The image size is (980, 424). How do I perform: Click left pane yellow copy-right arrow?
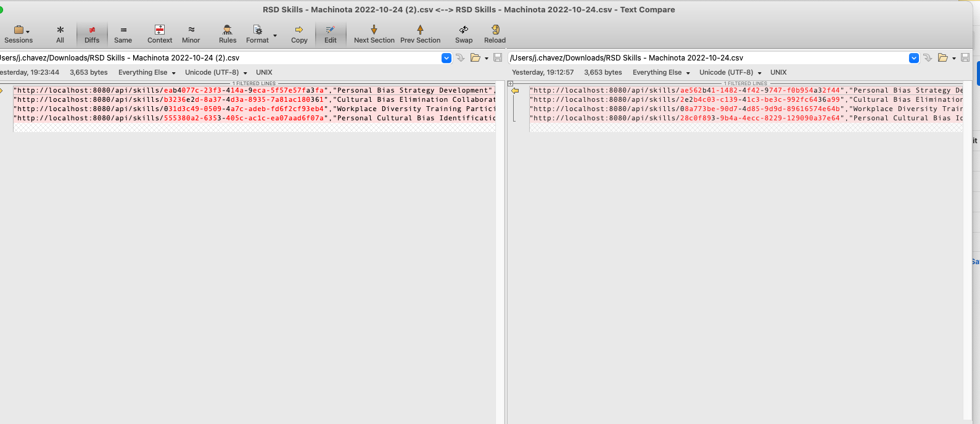click(x=2, y=91)
